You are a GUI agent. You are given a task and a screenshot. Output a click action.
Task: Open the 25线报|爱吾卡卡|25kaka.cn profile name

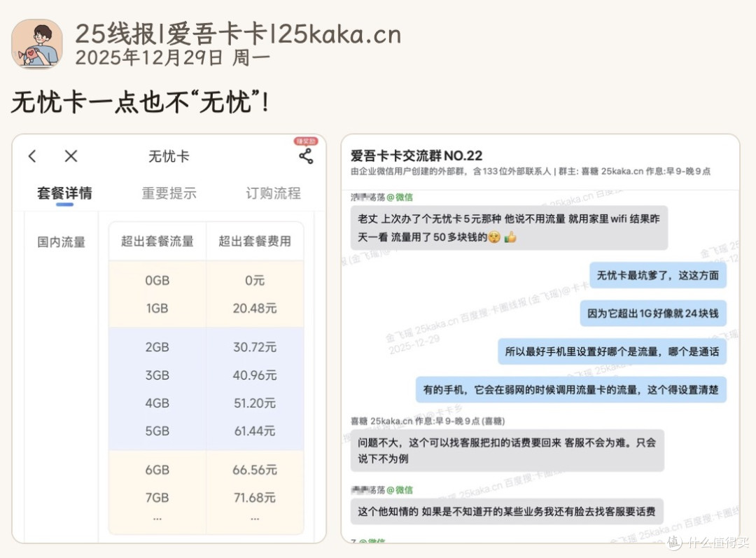point(238,34)
